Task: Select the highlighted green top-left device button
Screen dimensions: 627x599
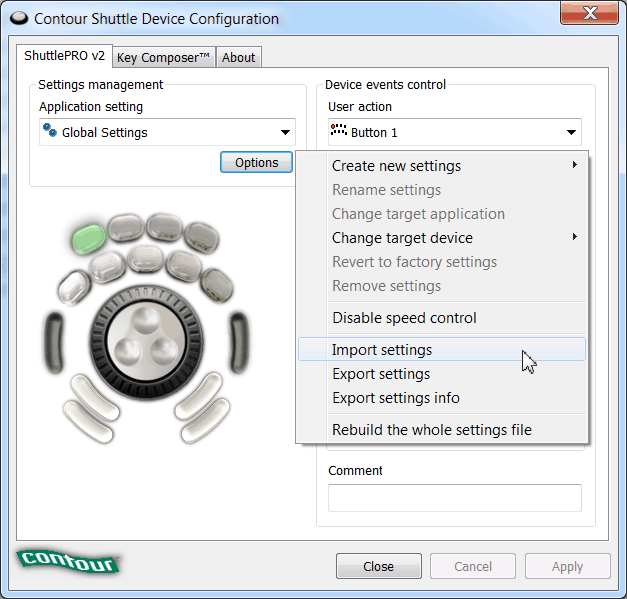Action: tap(88, 239)
